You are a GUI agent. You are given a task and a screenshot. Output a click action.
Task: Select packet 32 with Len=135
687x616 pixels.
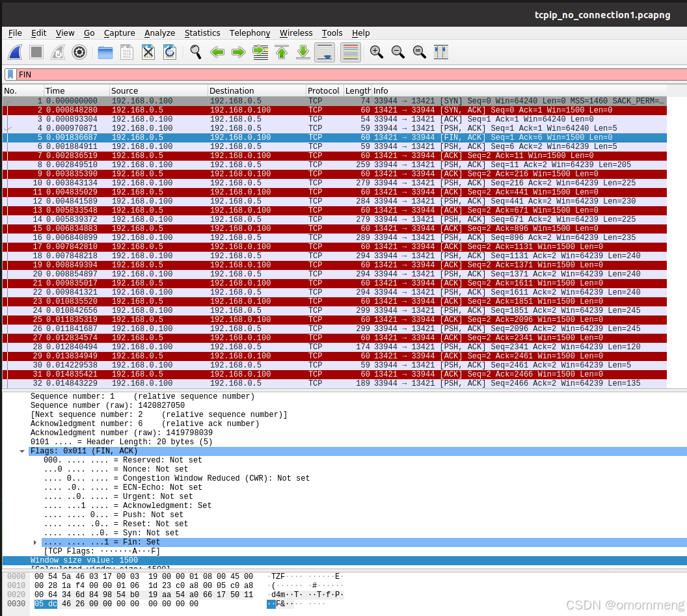[335, 383]
